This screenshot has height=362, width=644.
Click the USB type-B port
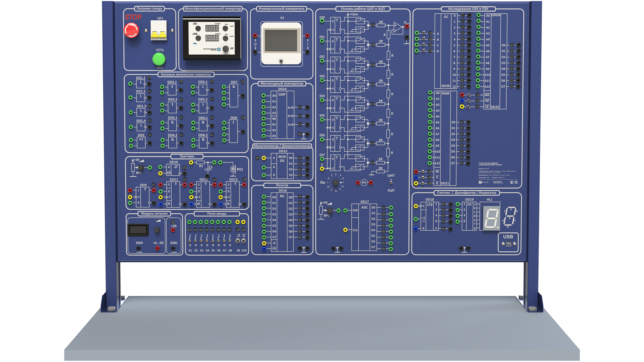(508, 244)
